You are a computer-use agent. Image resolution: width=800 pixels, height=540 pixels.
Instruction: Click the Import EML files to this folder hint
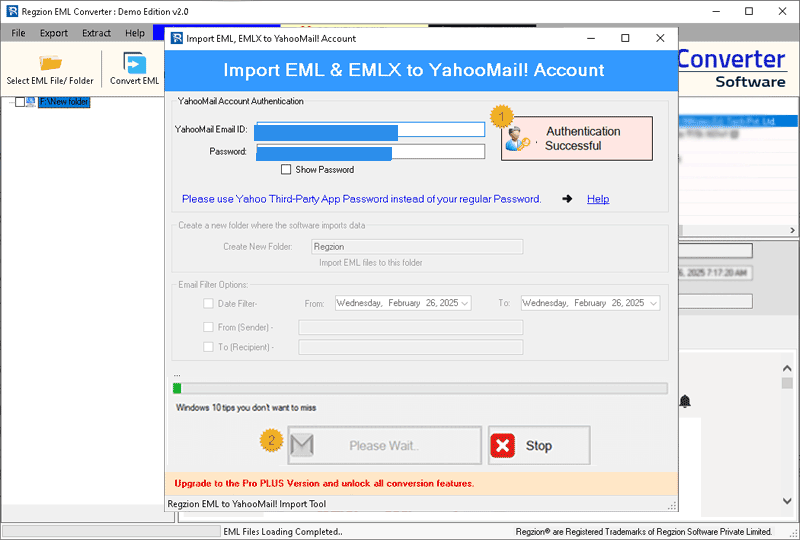click(x=370, y=262)
